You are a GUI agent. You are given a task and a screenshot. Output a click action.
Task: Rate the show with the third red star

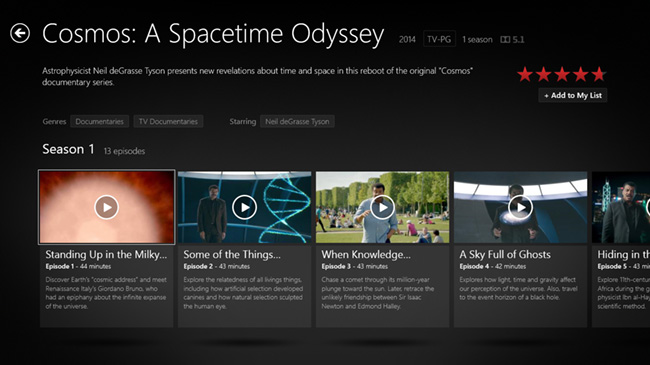click(x=562, y=75)
